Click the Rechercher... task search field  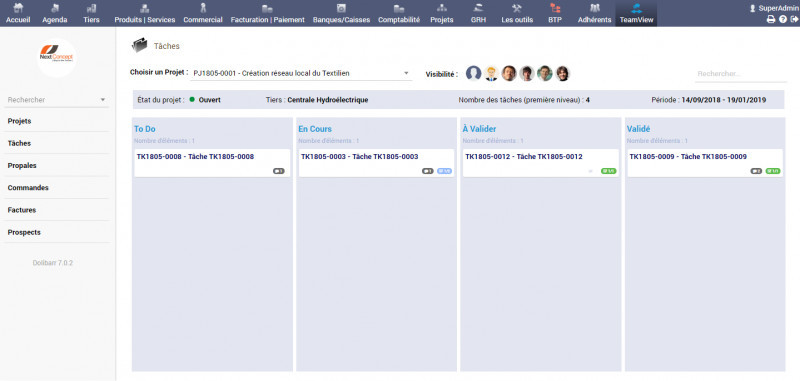pos(741,74)
